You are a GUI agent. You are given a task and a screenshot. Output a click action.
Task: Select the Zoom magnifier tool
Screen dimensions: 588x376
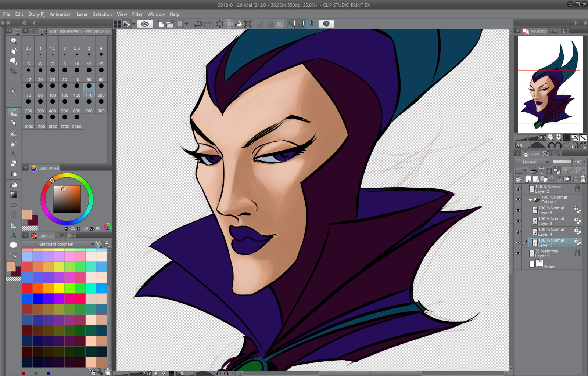[14, 40]
